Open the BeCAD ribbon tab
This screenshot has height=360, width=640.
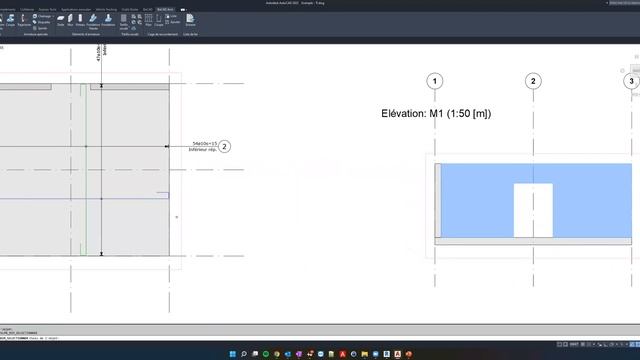click(x=147, y=9)
